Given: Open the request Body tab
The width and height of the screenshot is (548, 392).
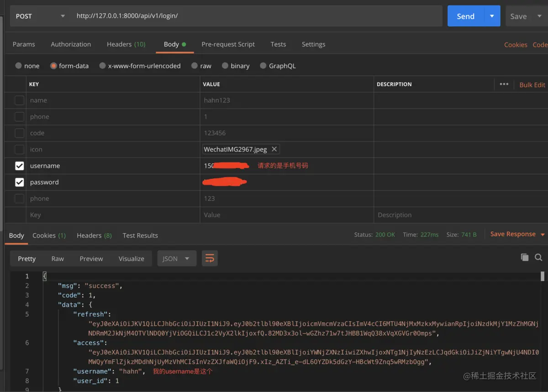Looking at the screenshot, I should 175,44.
